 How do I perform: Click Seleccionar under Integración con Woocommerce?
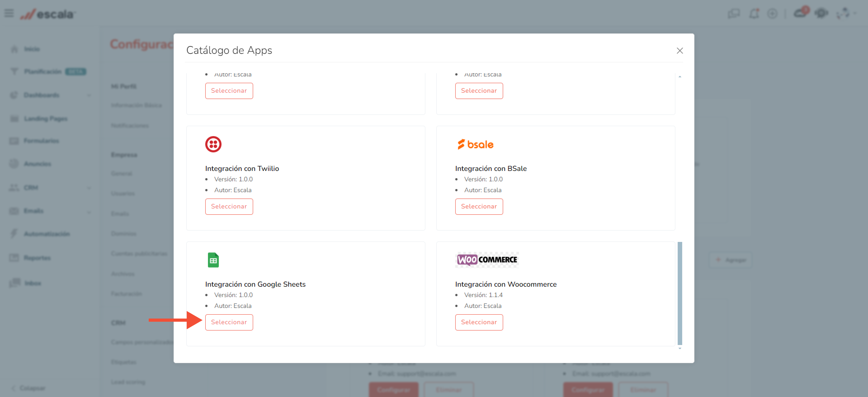[479, 322]
